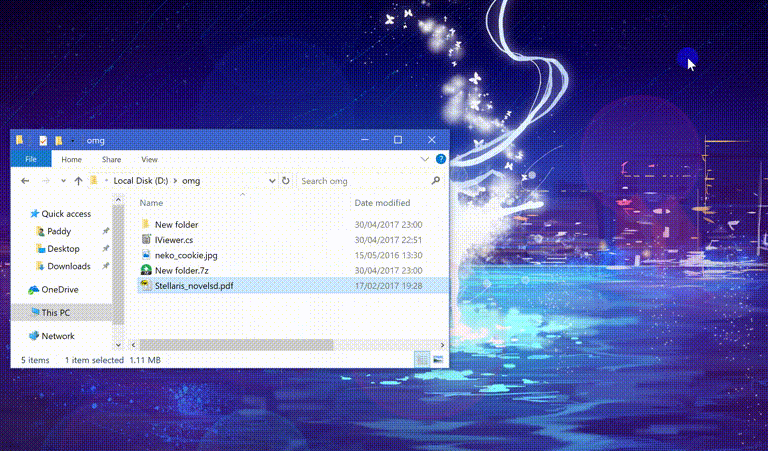The image size is (768, 451).
Task: Go back with the Back arrow
Action: pos(25,181)
